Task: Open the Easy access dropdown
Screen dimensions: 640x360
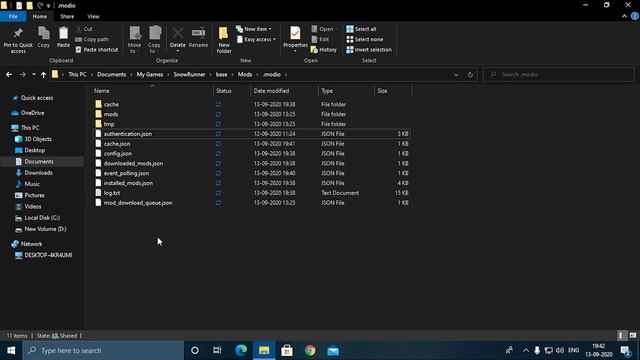Action: pyautogui.click(x=256, y=39)
